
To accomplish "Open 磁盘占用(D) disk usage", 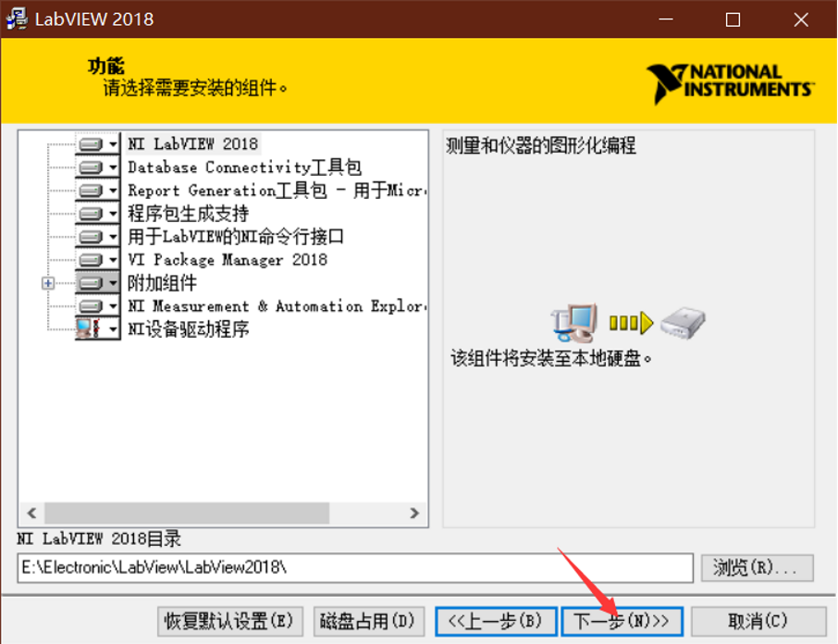I will point(369,622).
